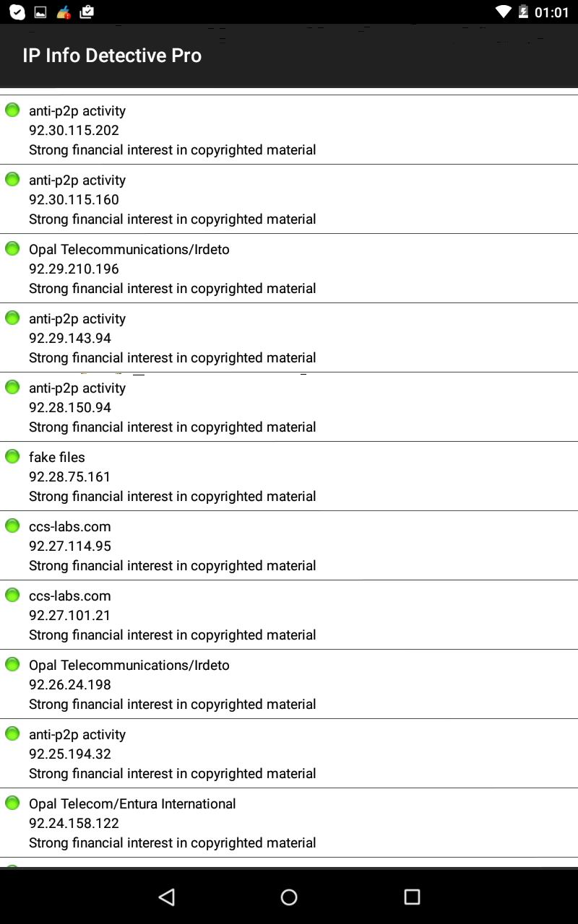
Task: Tap the Wi-Fi status bar icon
Action: click(x=504, y=12)
